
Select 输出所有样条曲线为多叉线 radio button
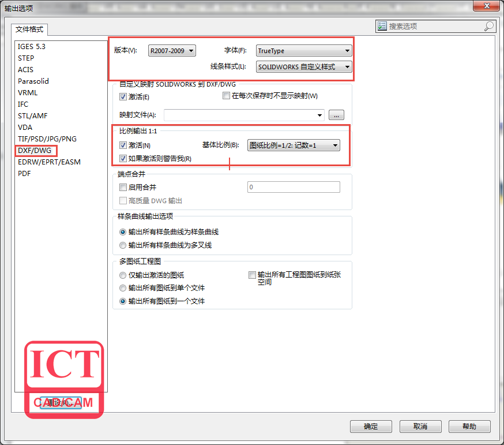point(123,245)
